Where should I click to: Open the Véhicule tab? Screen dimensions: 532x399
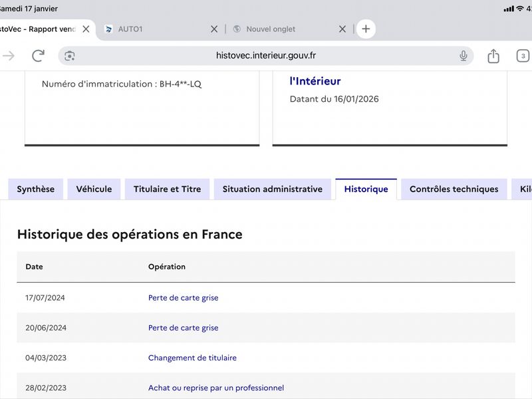click(x=94, y=189)
